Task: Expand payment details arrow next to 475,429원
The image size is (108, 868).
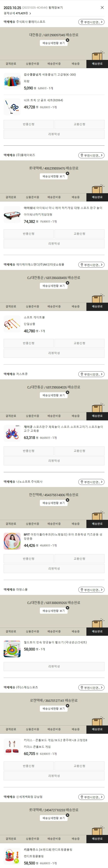Action: click(30, 14)
